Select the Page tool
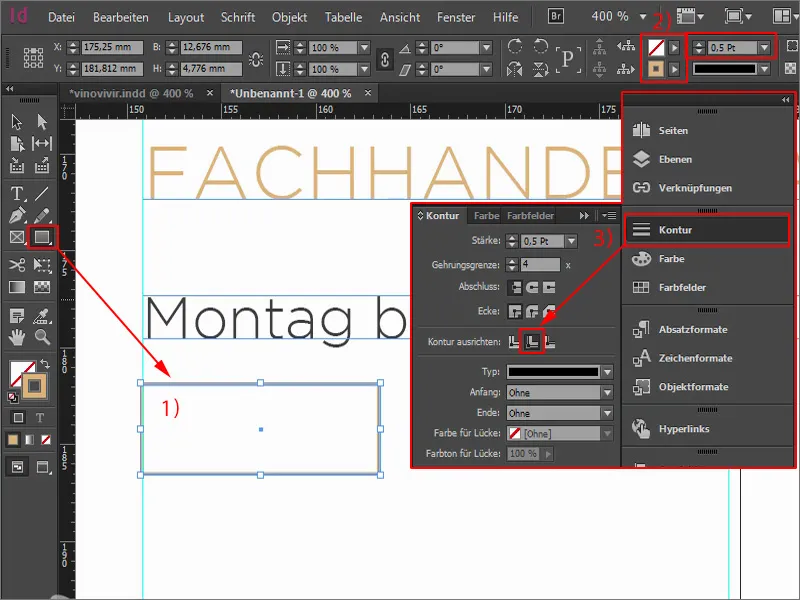 pyautogui.click(x=17, y=144)
